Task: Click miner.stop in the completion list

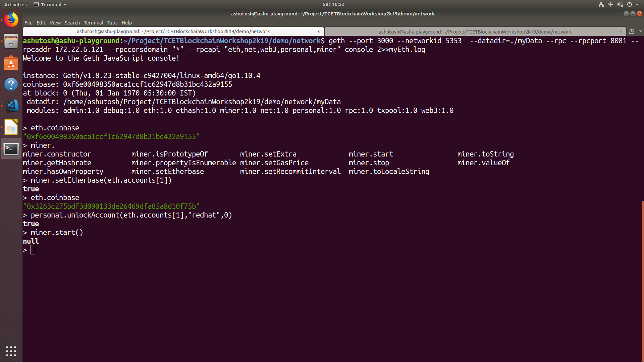Action: 369,163
